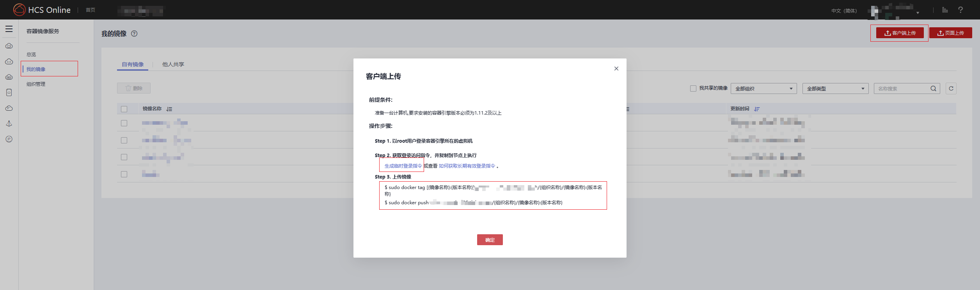Screen dimensions: 980x290
Task: Check the first image row checkbox
Action: tap(124, 123)
